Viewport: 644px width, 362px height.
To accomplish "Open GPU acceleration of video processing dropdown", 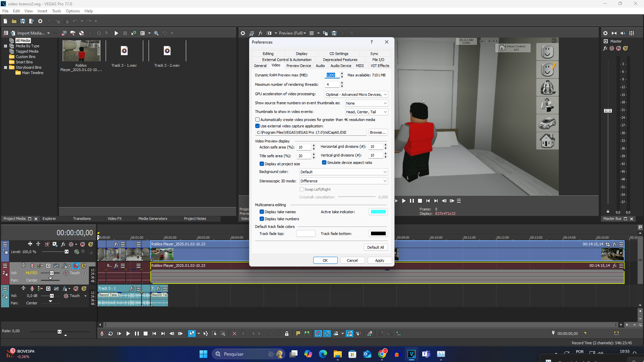I will tap(357, 95).
